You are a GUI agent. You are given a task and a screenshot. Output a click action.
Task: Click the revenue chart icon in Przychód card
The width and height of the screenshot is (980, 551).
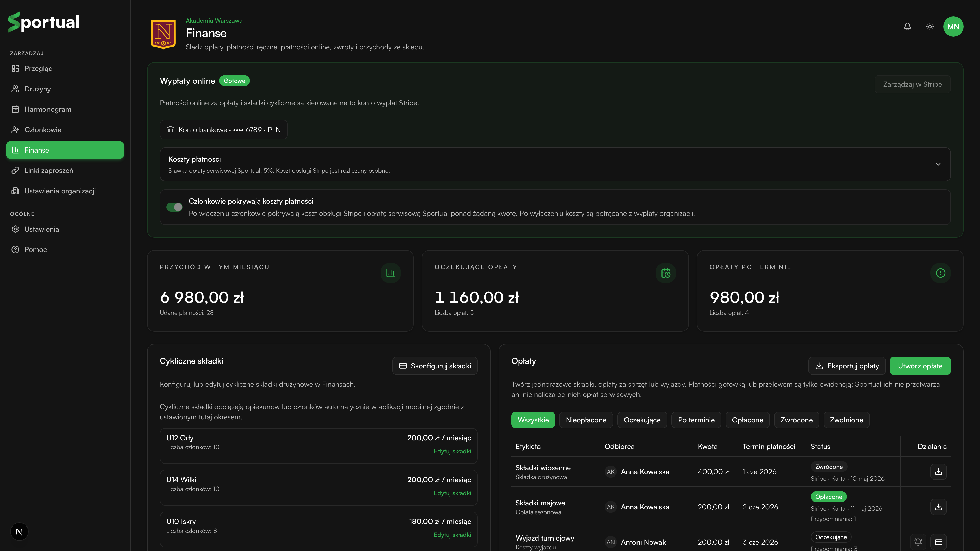pyautogui.click(x=391, y=273)
